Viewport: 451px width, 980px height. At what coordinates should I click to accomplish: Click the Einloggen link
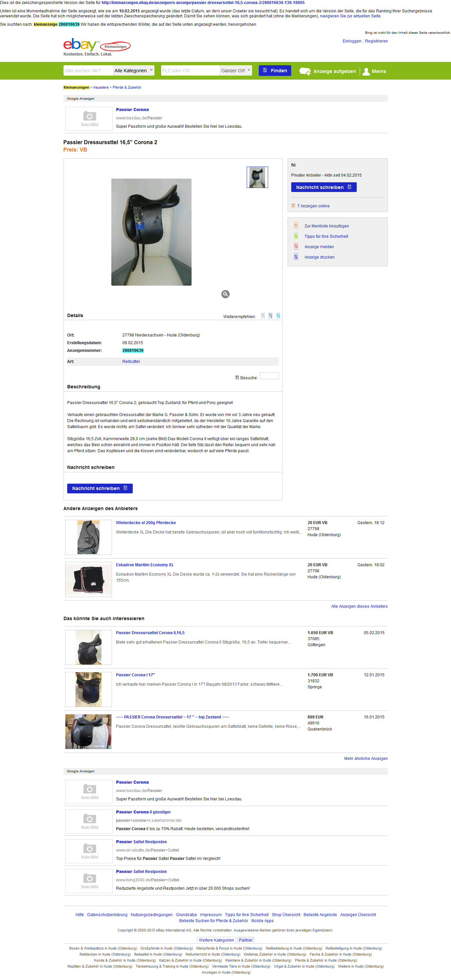click(x=352, y=41)
